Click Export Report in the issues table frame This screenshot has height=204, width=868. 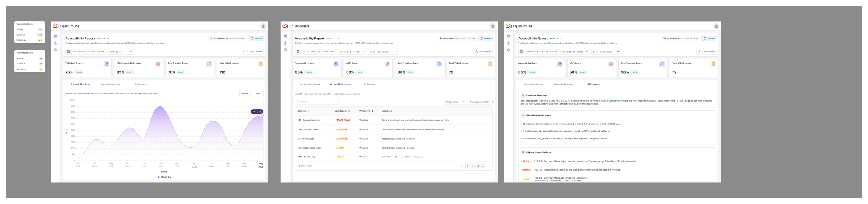[x=483, y=52]
